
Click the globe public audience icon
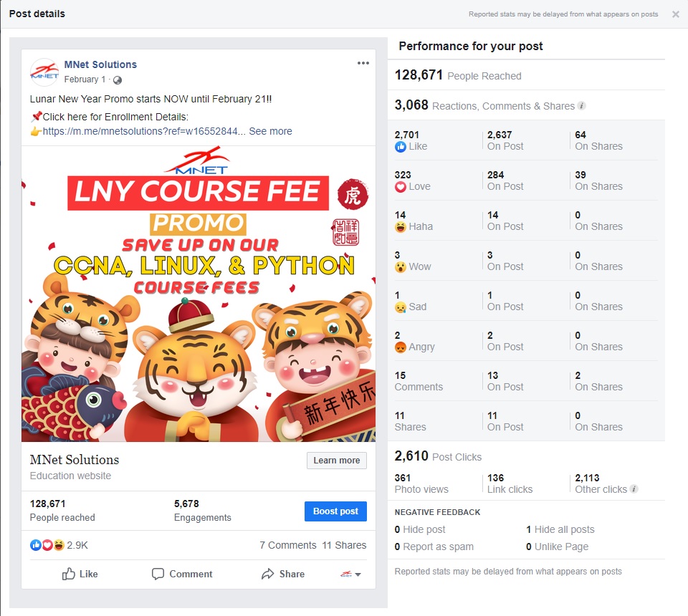pyautogui.click(x=117, y=80)
